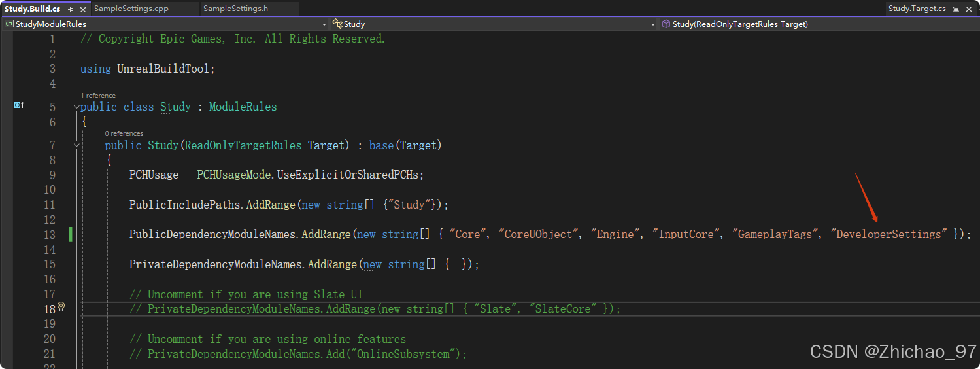Close the Study.Target.cs tab
This screenshot has width=980, height=369.
pos(968,9)
